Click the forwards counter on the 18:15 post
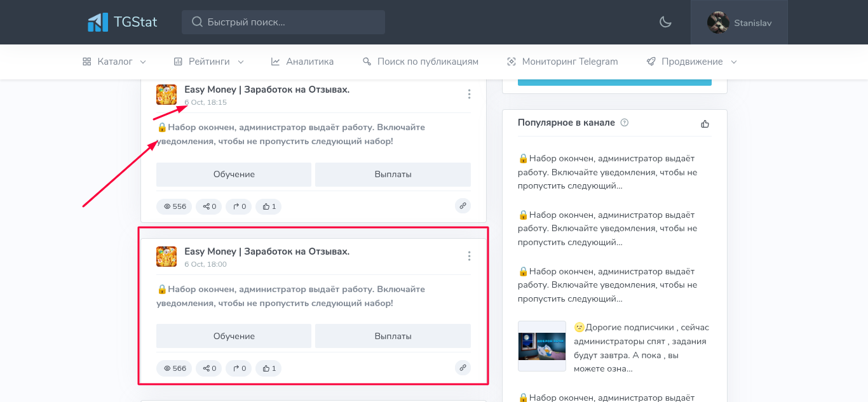 [x=239, y=206]
